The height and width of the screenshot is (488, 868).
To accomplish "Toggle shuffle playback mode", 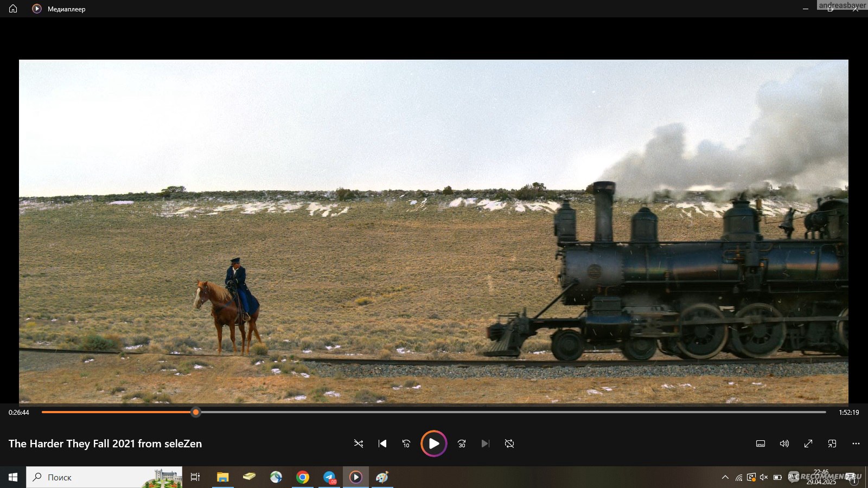I will [x=359, y=444].
